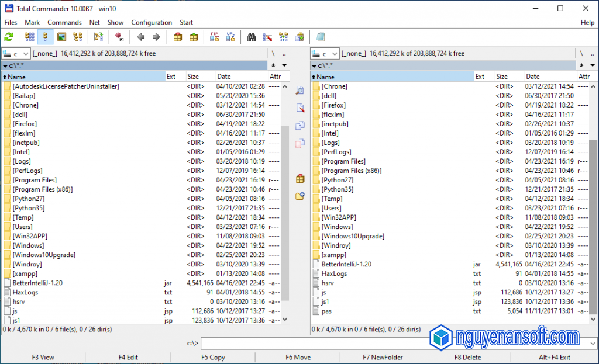Image resolution: width=599 pixels, height=364 pixels.
Task: Open the Mark menu
Action: click(32, 23)
